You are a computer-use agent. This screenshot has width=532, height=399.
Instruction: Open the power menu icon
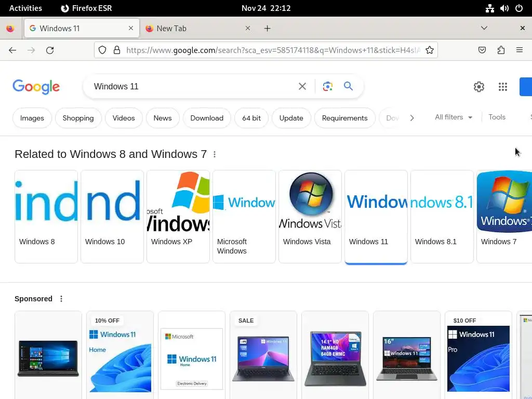tap(519, 8)
